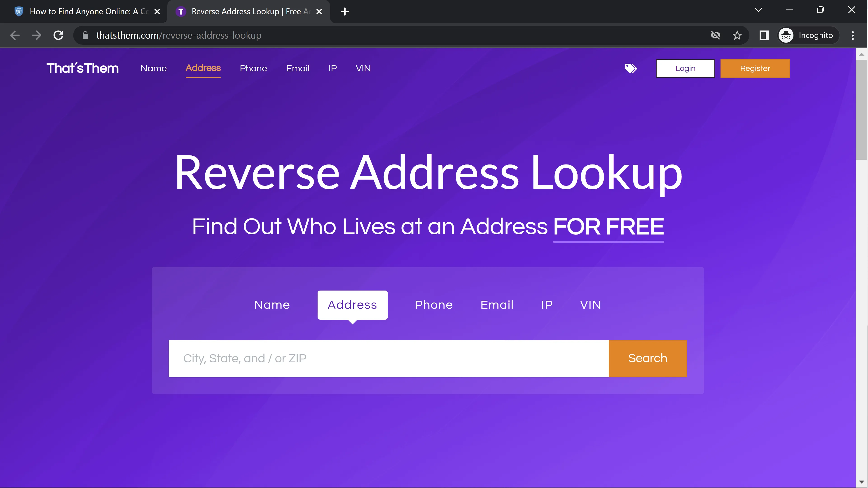The image size is (868, 488).
Task: Click the Register button
Action: pos(755,68)
